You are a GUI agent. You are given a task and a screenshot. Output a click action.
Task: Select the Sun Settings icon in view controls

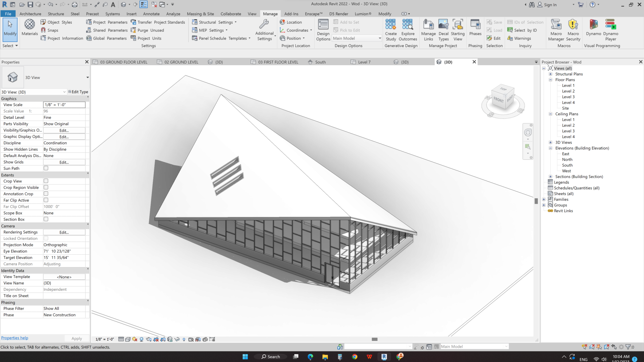[135, 339]
